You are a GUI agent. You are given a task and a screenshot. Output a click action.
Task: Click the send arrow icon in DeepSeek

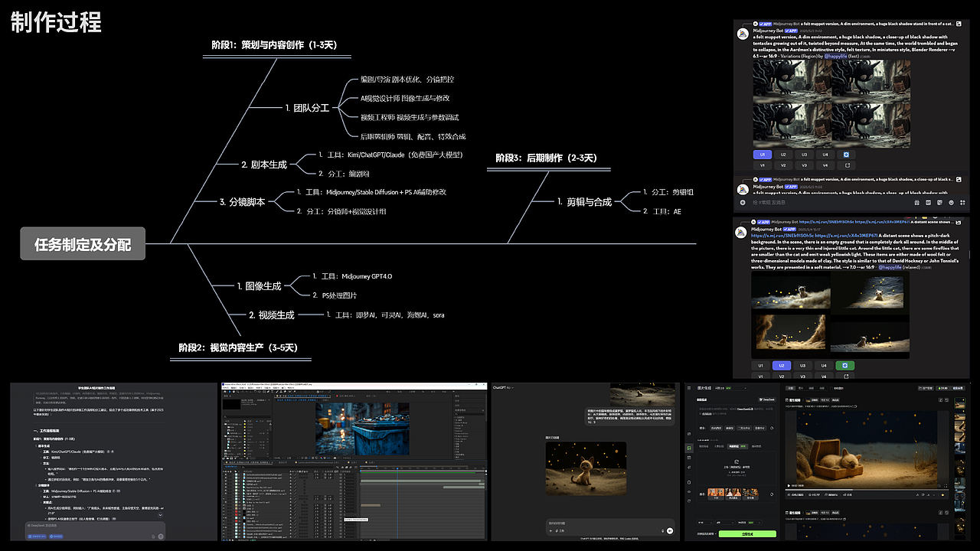pyautogui.click(x=161, y=536)
